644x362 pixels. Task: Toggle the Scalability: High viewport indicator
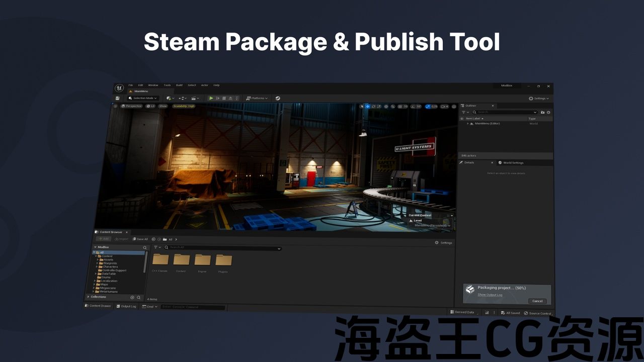click(x=184, y=106)
